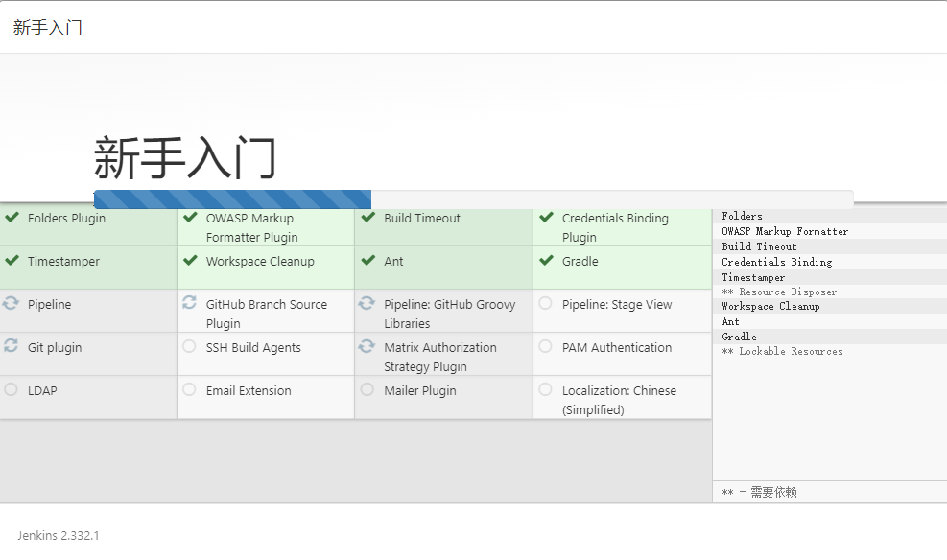
Task: Select Credentials Binding in the log panel
Action: click(x=777, y=262)
